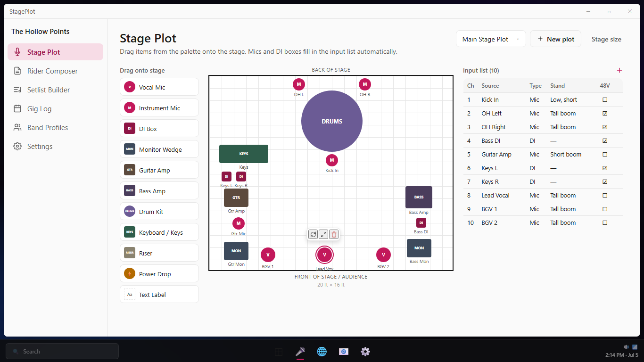This screenshot has height=362, width=644.
Task: Disable 48V for Keys R
Action: (605, 182)
